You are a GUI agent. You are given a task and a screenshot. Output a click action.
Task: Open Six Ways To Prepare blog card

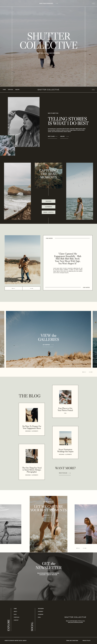[32, 419]
